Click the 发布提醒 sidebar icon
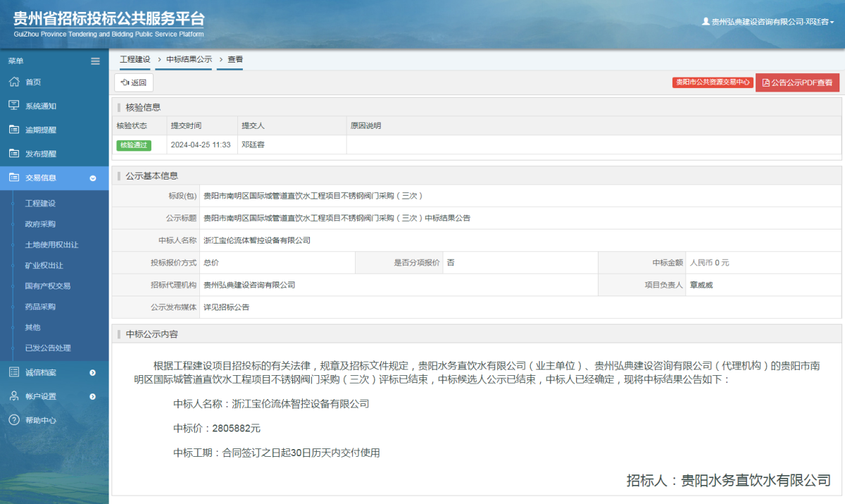The image size is (845, 504). tap(13, 153)
